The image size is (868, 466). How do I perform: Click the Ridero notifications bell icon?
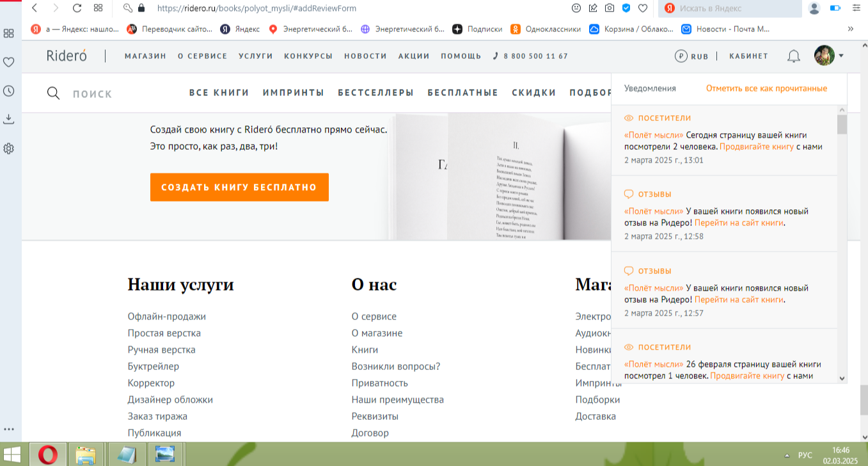[793, 56]
